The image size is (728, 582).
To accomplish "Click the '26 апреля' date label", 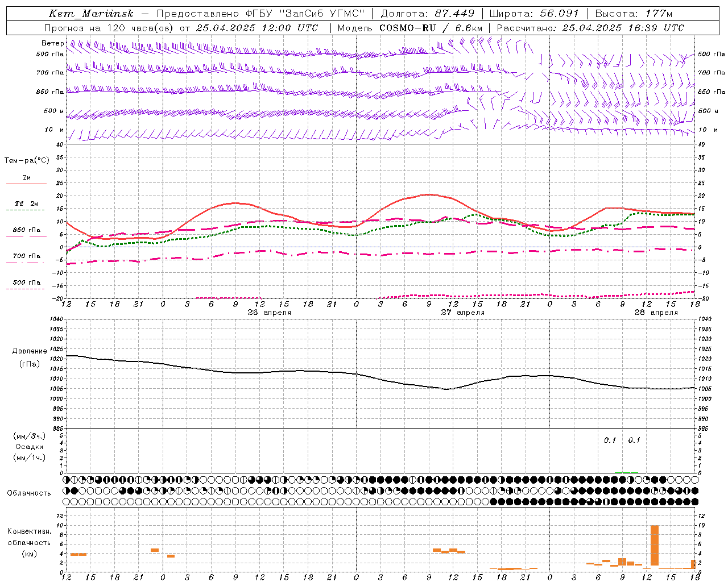I will [x=270, y=313].
